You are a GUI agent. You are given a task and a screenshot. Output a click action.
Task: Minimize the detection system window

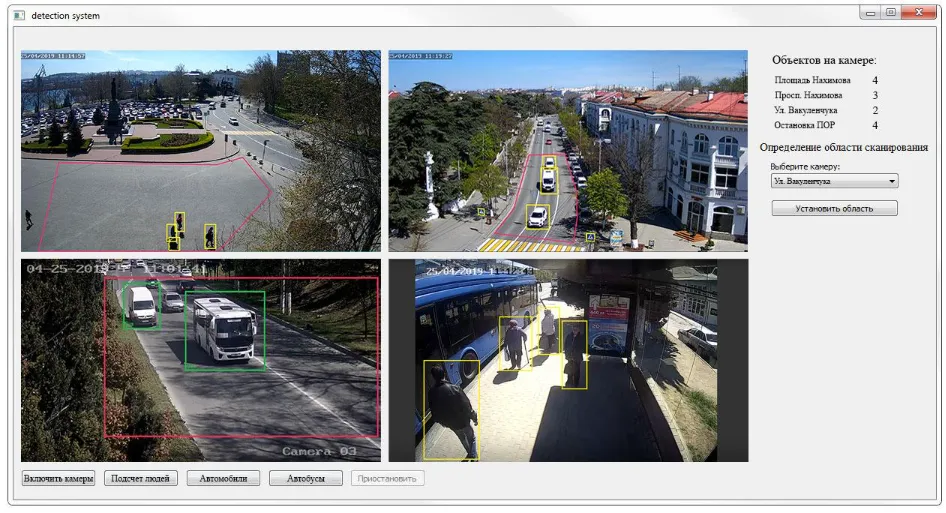click(869, 12)
